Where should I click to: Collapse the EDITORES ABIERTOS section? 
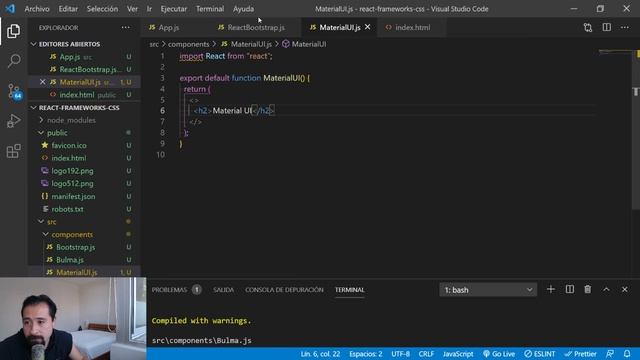pos(84,44)
